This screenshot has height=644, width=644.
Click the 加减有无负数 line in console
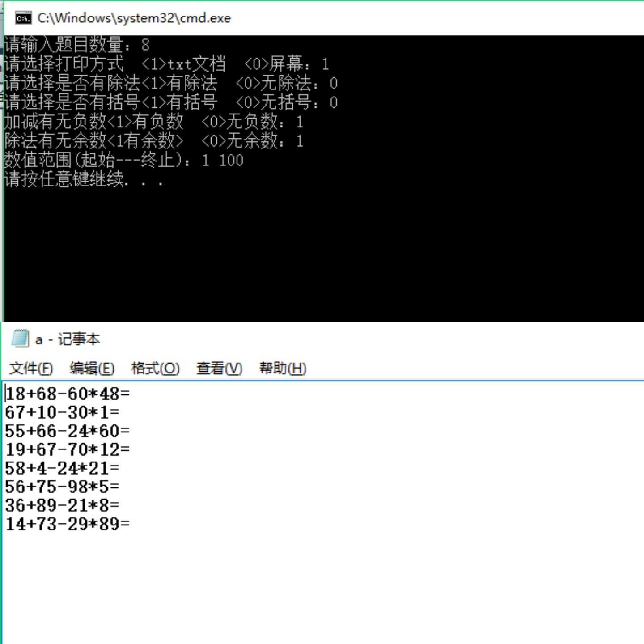coord(154,122)
